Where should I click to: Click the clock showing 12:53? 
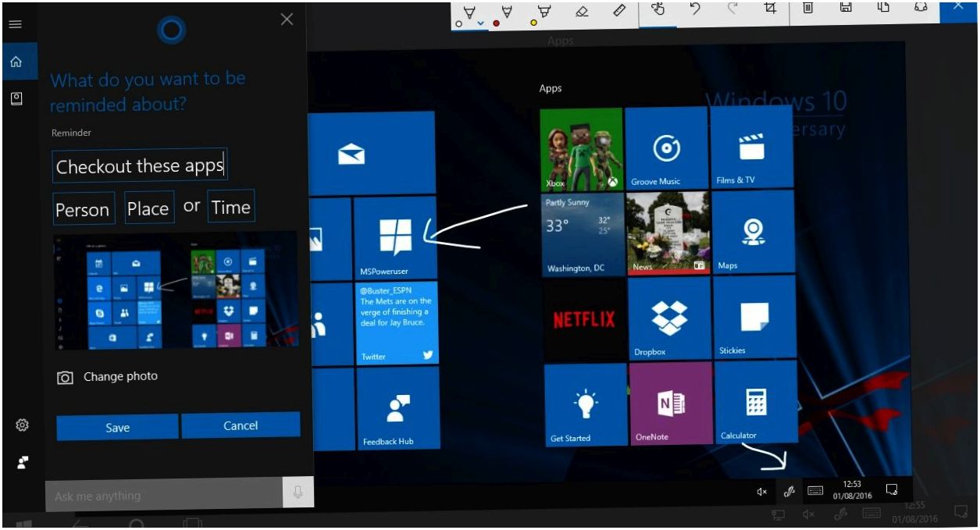pos(852,490)
